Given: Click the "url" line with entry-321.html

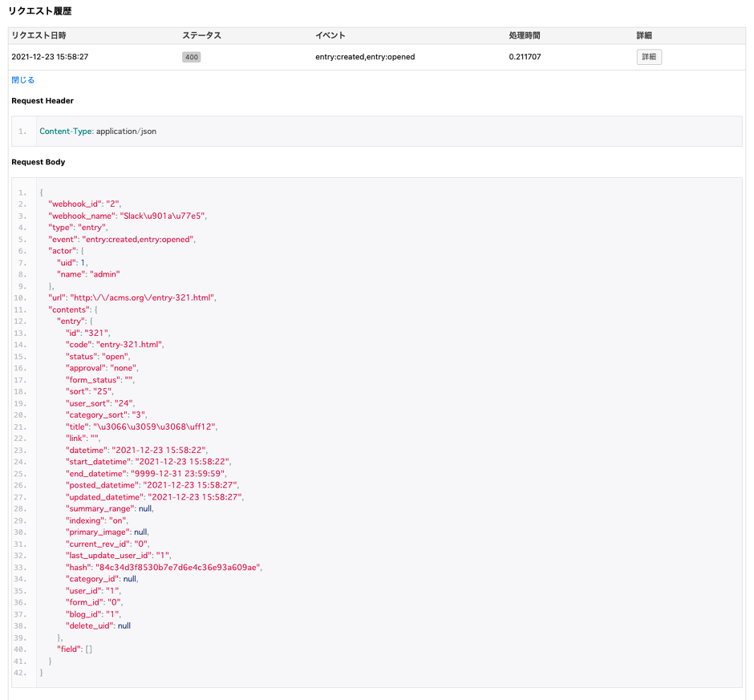Looking at the screenshot, I should click(x=132, y=297).
